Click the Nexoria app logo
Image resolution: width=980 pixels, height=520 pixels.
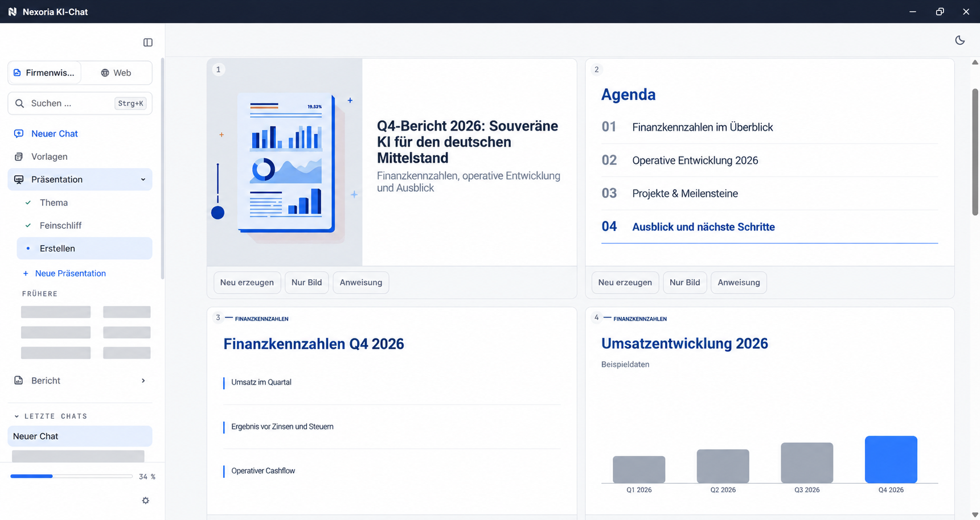[13, 11]
